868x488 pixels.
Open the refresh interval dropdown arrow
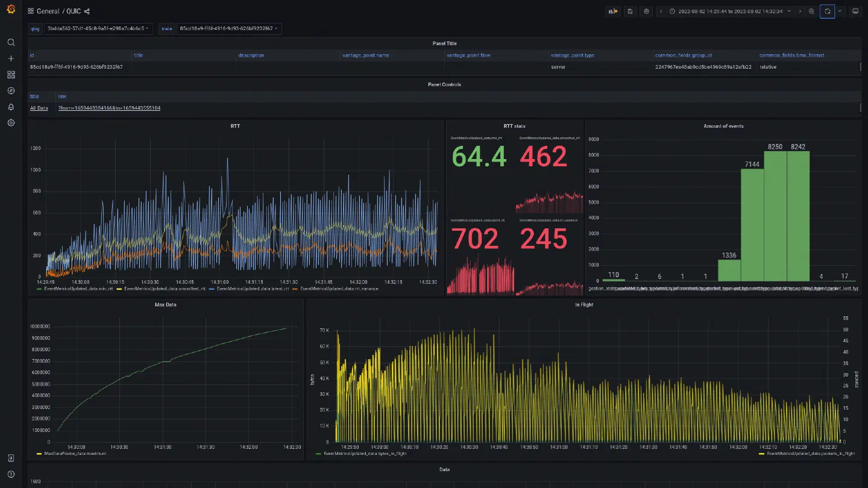tap(840, 11)
